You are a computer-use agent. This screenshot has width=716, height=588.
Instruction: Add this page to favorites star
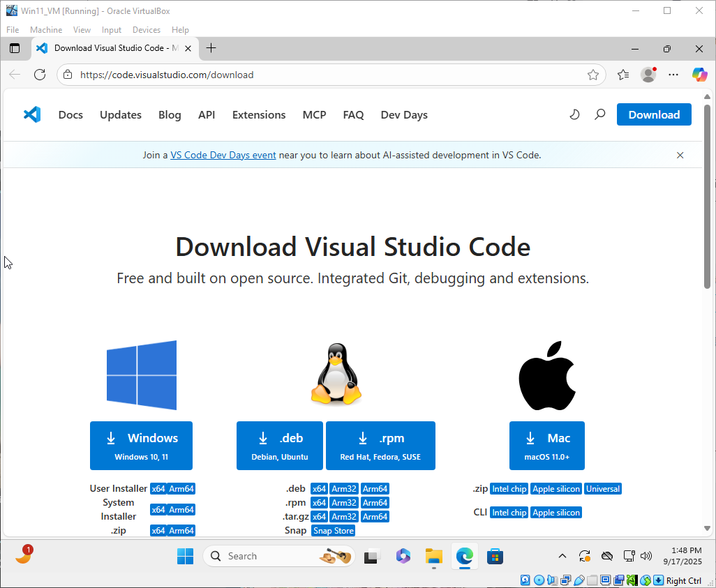[x=593, y=75]
